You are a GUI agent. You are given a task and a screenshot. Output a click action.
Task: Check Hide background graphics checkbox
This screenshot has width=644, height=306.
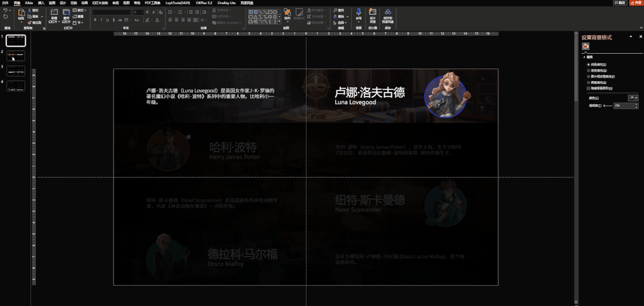tap(588, 88)
